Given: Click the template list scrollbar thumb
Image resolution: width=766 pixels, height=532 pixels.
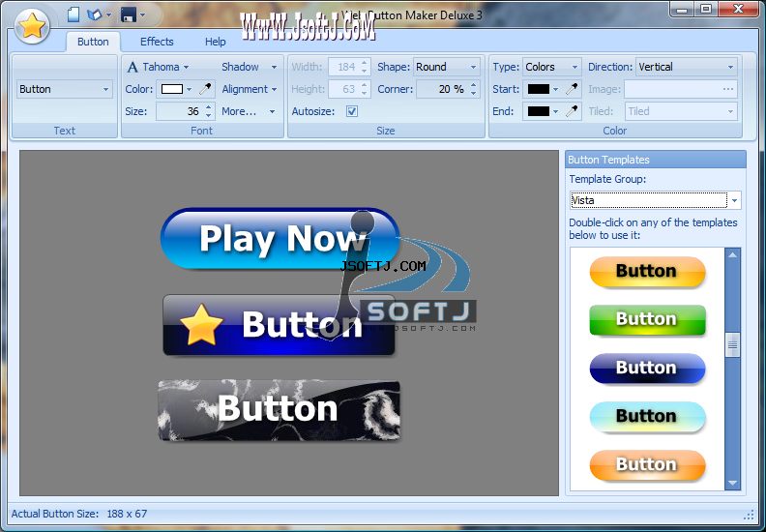Looking at the screenshot, I should click(732, 345).
